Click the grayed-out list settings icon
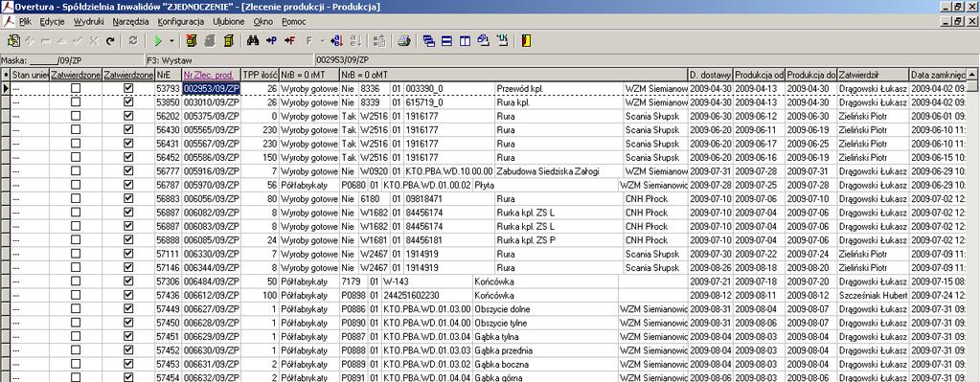Viewport: 980px width, 382px height. (379, 41)
